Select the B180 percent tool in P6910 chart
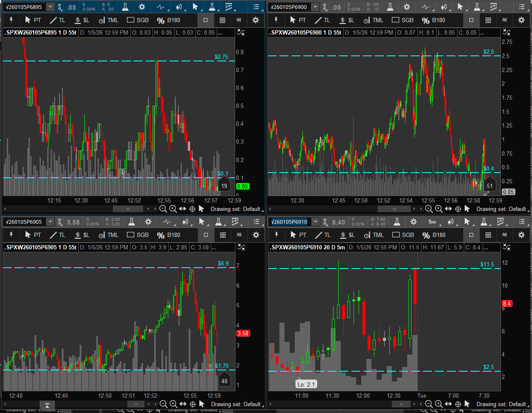The width and height of the screenshot is (532, 413). [x=433, y=235]
